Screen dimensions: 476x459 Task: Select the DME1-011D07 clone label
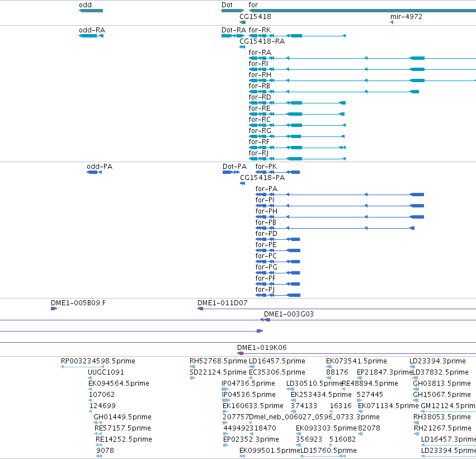click(x=222, y=303)
